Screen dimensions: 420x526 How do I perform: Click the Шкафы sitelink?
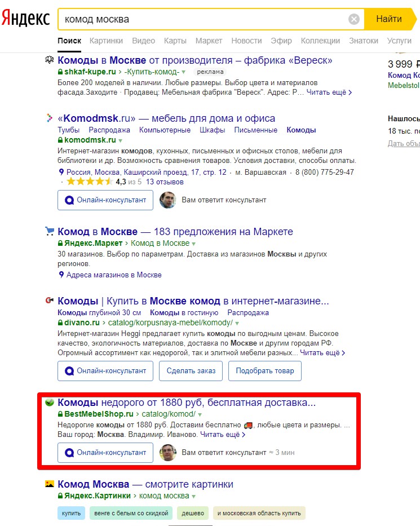[x=212, y=130]
